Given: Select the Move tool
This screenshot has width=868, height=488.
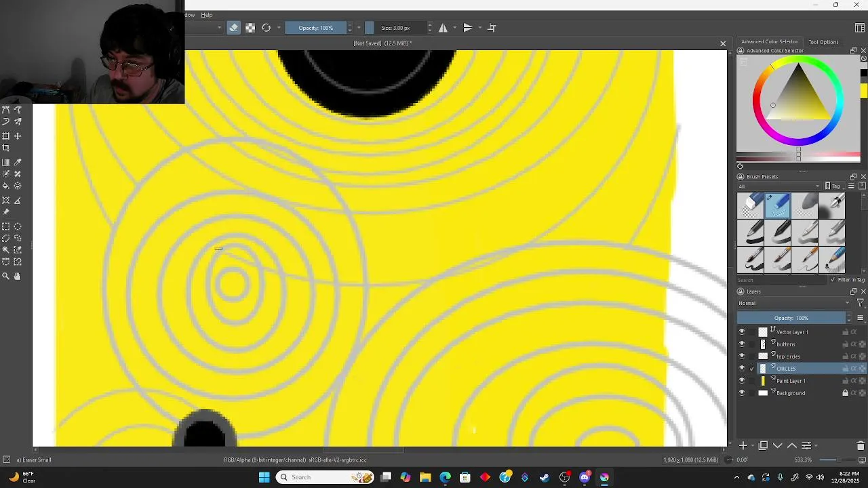Looking at the screenshot, I should click(x=18, y=136).
